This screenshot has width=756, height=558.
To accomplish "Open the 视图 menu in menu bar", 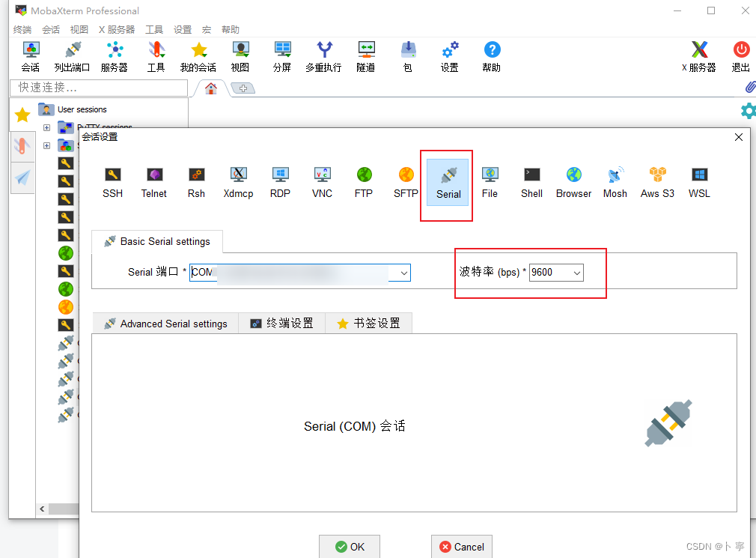I will click(79, 30).
